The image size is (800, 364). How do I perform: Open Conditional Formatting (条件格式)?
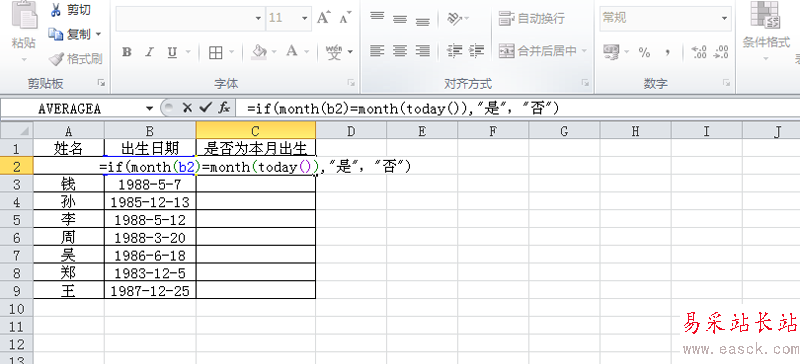pos(766,31)
